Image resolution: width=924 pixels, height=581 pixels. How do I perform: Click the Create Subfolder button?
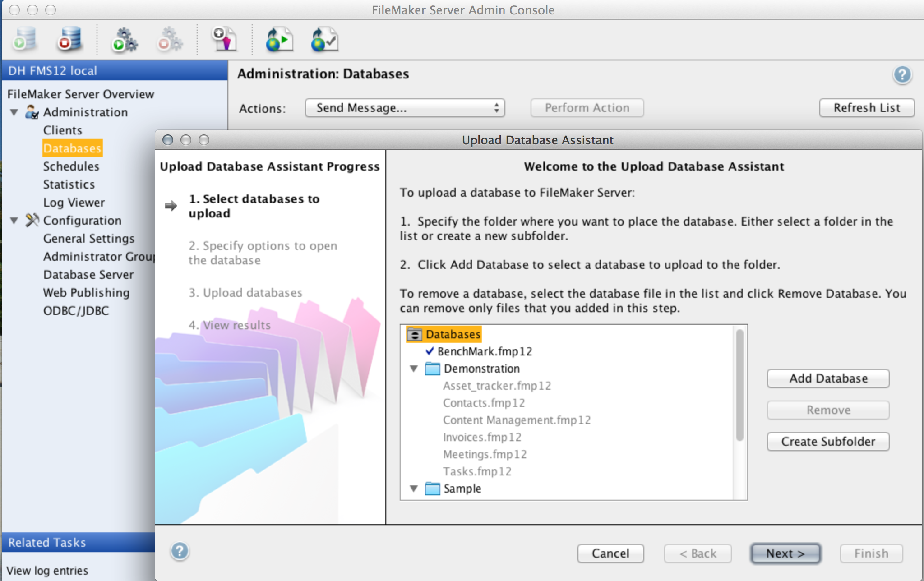point(828,442)
